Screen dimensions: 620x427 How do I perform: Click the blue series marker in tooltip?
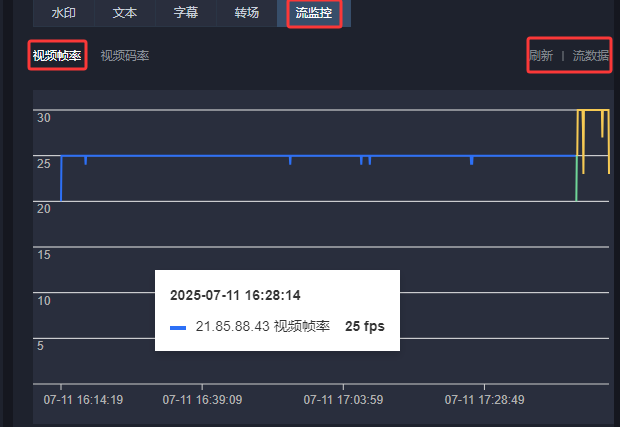(x=178, y=328)
